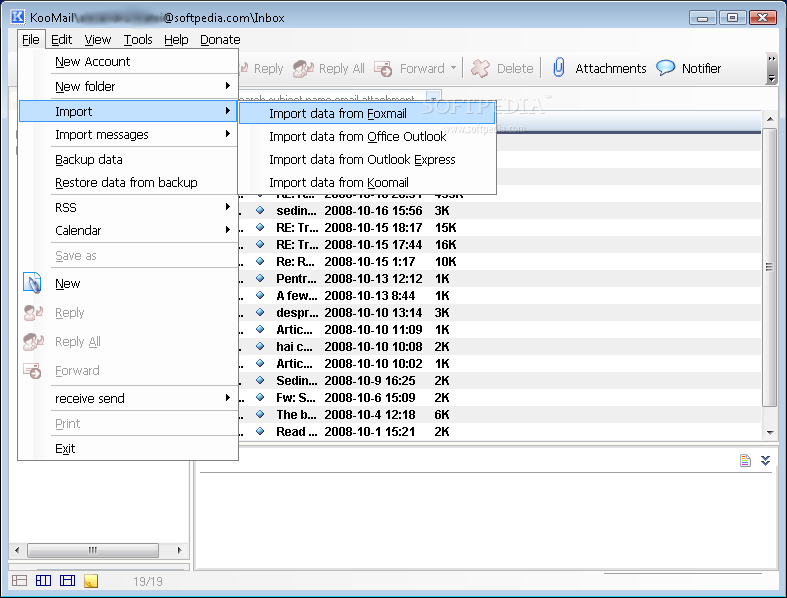Click the Reply All icon in File menu
The height and width of the screenshot is (598, 787).
33,342
